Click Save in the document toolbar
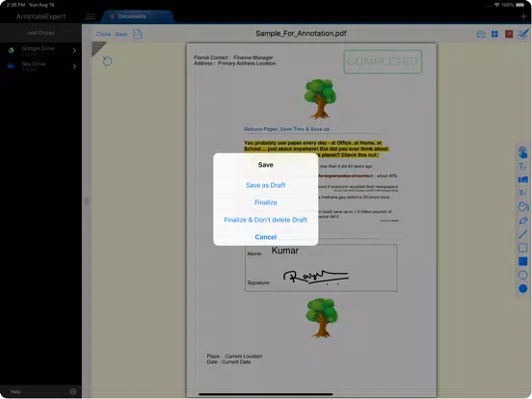Screen dimensions: 532x399 coord(121,34)
